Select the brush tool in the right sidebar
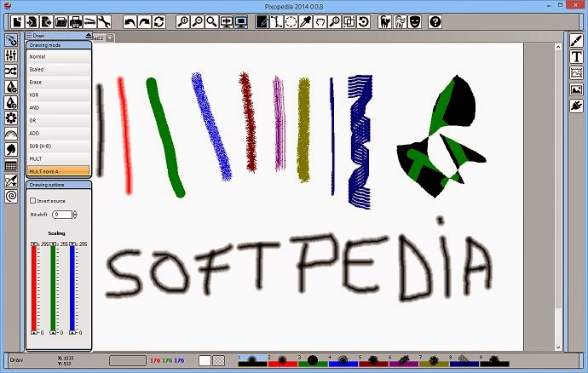Image resolution: width=588 pixels, height=373 pixels. pyautogui.click(x=576, y=40)
